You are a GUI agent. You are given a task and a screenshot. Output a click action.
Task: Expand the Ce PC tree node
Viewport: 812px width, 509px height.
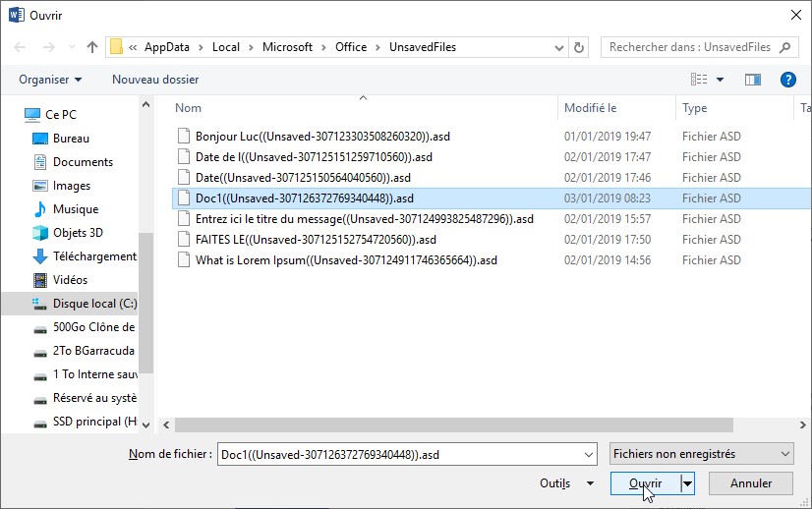12,115
